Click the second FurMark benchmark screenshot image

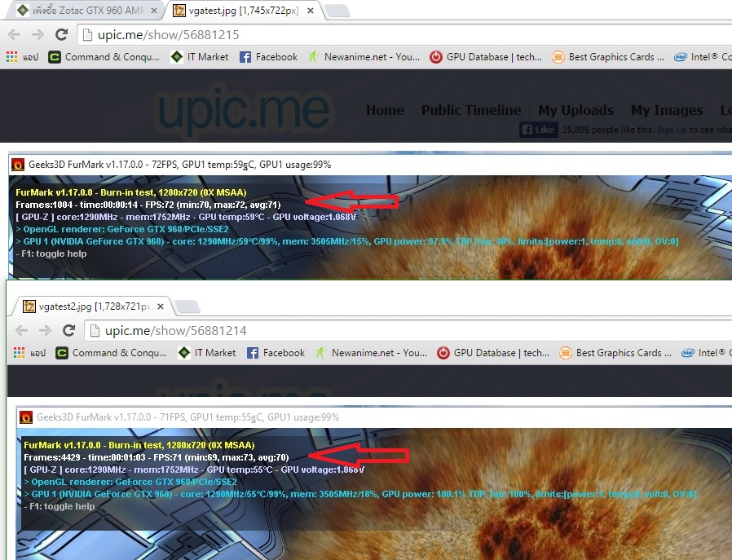(374, 483)
